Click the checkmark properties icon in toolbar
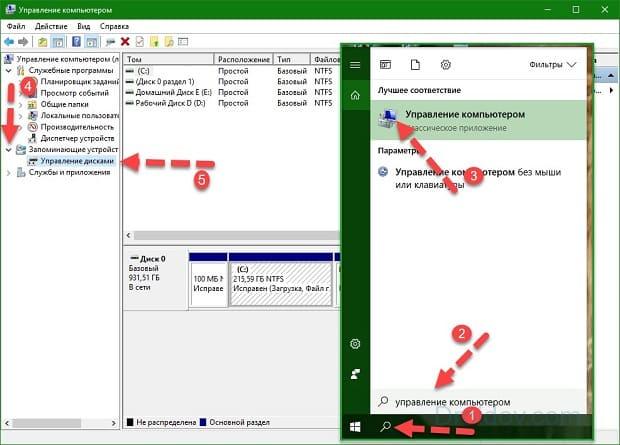 pyautogui.click(x=140, y=42)
